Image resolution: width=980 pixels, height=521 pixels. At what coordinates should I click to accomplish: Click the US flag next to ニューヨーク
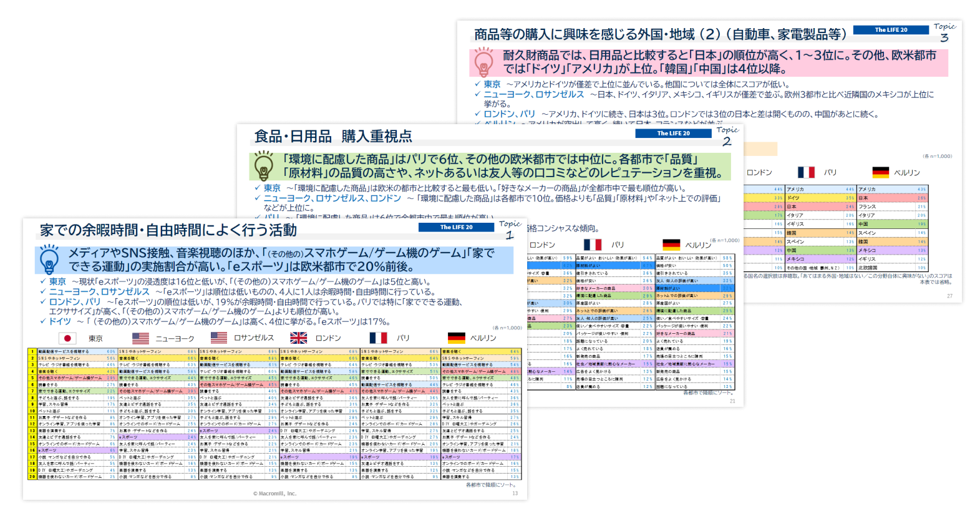pyautogui.click(x=140, y=338)
